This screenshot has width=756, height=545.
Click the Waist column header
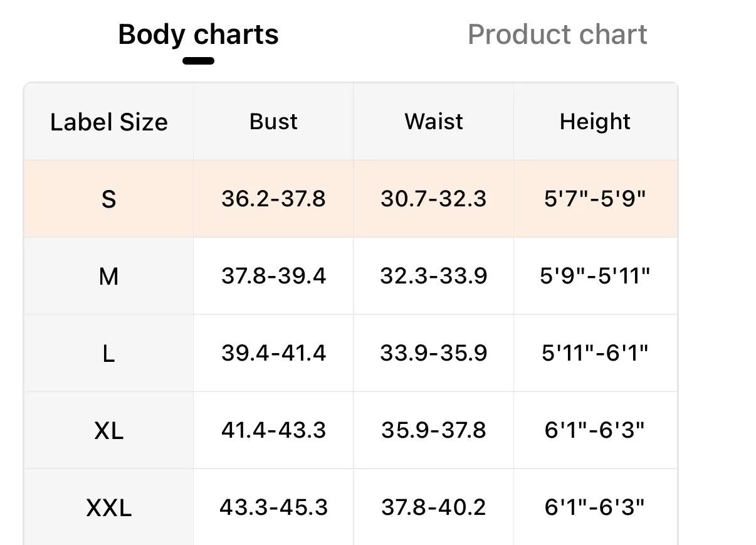pos(434,121)
